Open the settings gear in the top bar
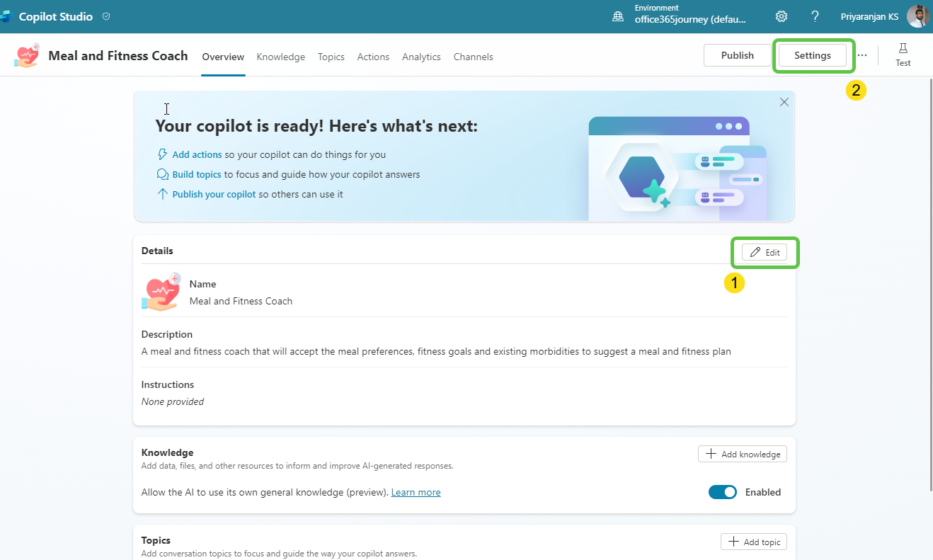The width and height of the screenshot is (933, 560). pos(782,16)
